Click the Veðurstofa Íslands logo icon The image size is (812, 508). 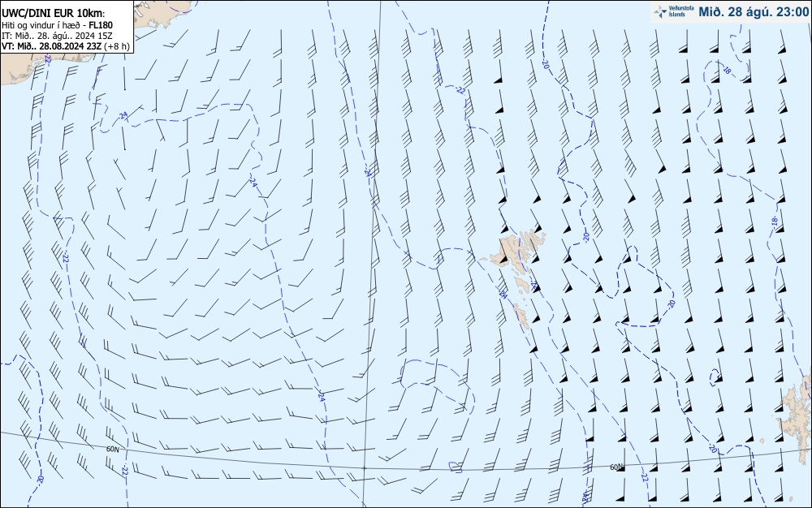[x=660, y=12]
